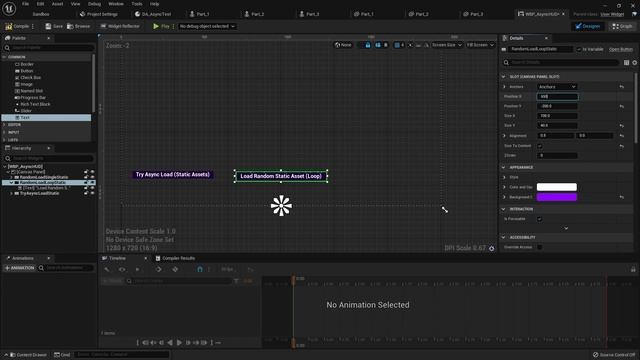Reset the Background Color to default

click(x=622, y=197)
